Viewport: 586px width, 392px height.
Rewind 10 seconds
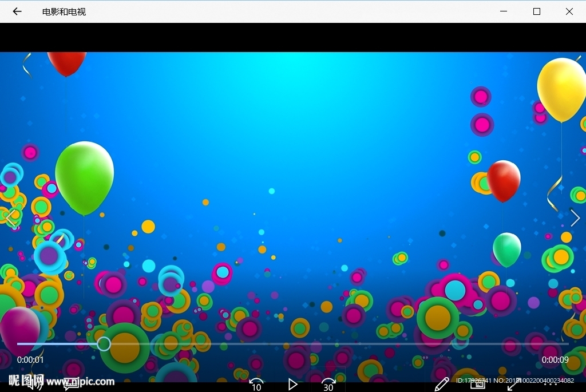point(256,385)
